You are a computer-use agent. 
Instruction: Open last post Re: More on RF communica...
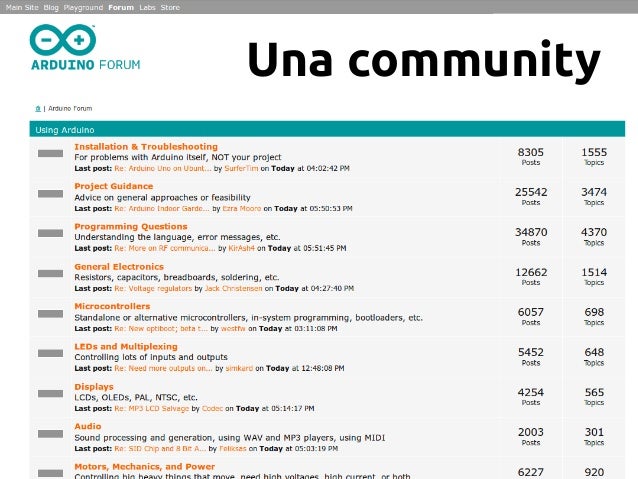(165, 248)
